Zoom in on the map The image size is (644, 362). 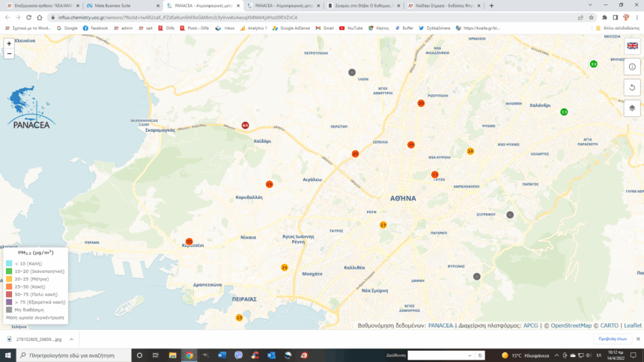pos(9,43)
